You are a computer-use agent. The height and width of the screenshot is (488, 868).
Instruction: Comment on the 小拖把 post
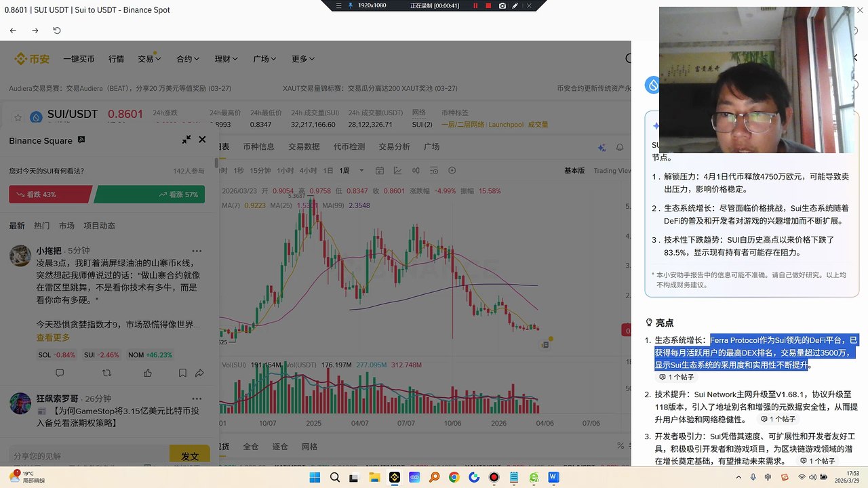pyautogui.click(x=60, y=373)
